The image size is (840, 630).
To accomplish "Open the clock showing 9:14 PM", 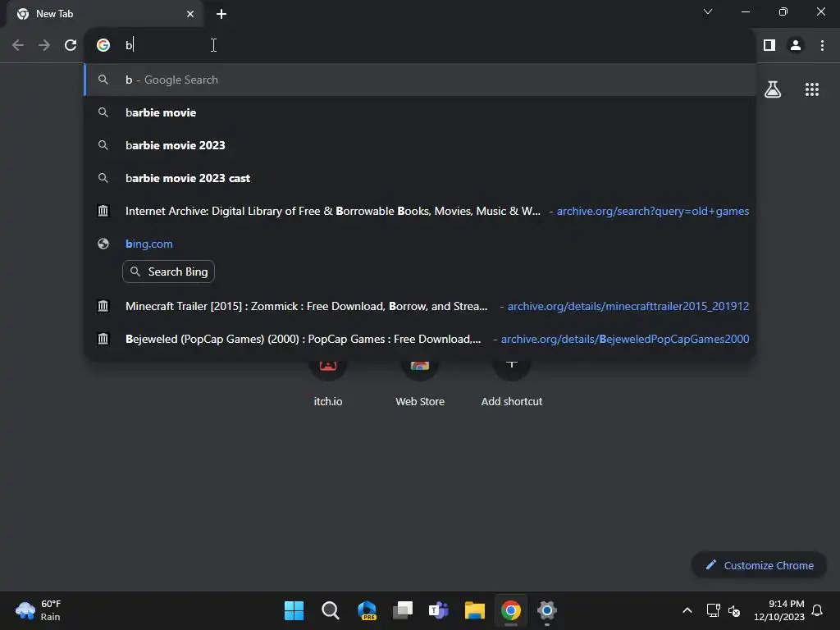I will pos(779,610).
